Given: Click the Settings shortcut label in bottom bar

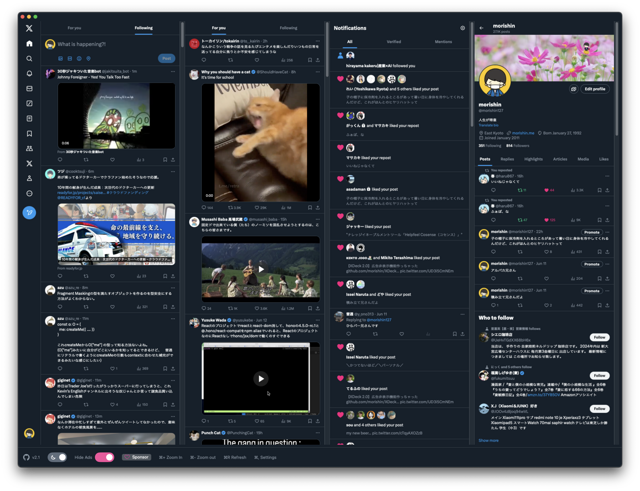Looking at the screenshot, I should pyautogui.click(x=265, y=457).
